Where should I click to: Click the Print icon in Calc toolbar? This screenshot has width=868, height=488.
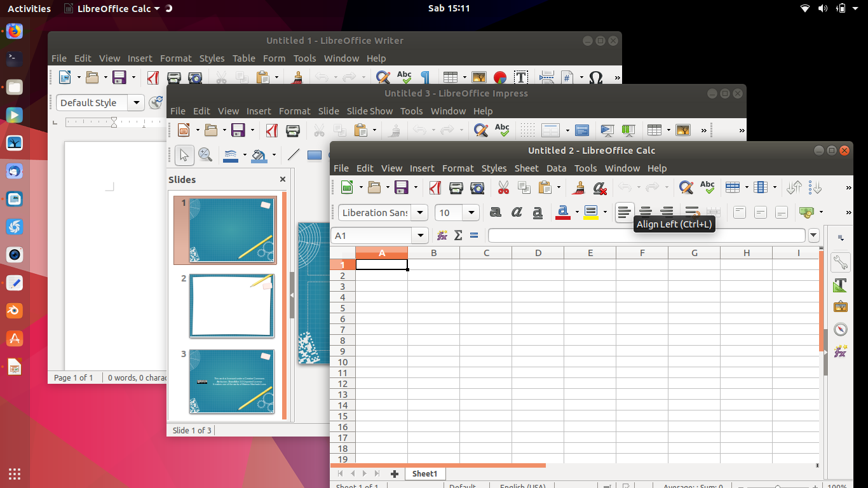click(x=456, y=187)
